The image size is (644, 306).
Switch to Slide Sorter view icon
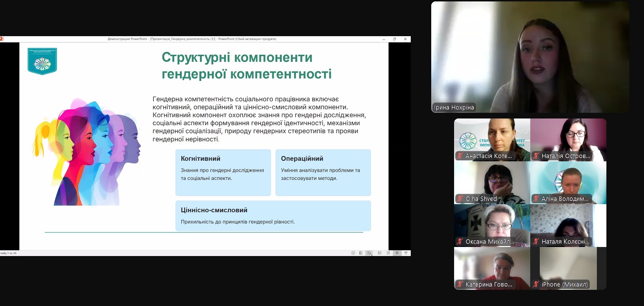click(388, 253)
